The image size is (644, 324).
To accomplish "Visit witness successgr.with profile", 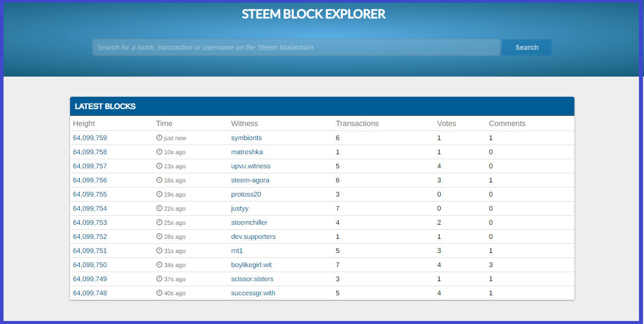I will (x=253, y=293).
